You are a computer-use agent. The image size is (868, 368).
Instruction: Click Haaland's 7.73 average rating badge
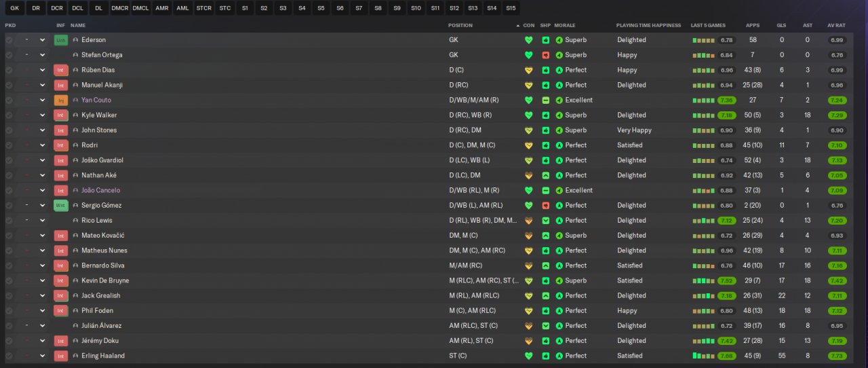(x=837, y=356)
